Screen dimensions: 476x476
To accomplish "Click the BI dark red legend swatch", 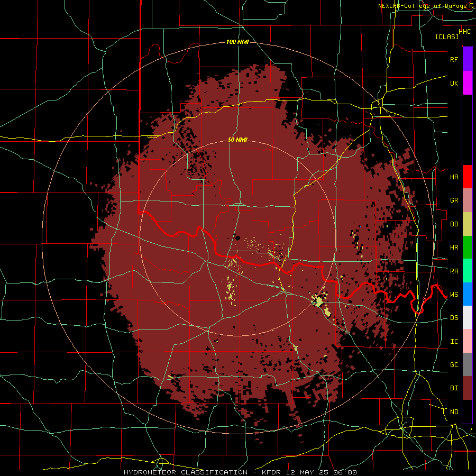I will 467,388.
